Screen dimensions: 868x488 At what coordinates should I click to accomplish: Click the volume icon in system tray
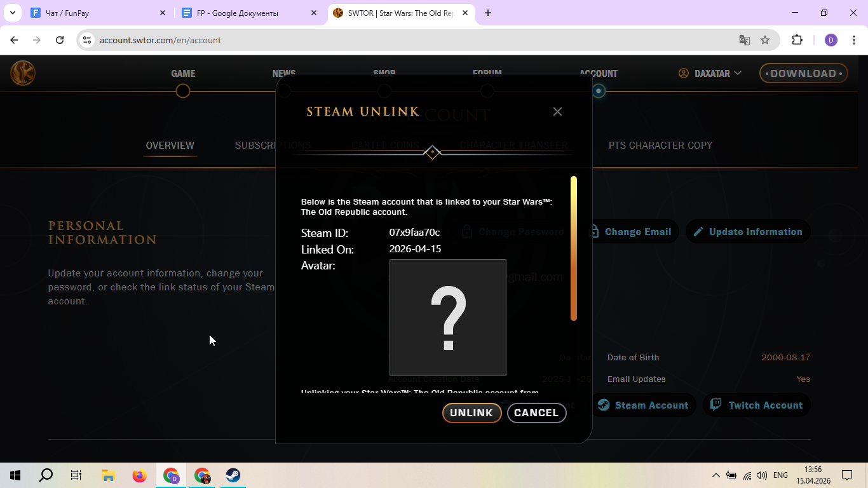tap(762, 475)
